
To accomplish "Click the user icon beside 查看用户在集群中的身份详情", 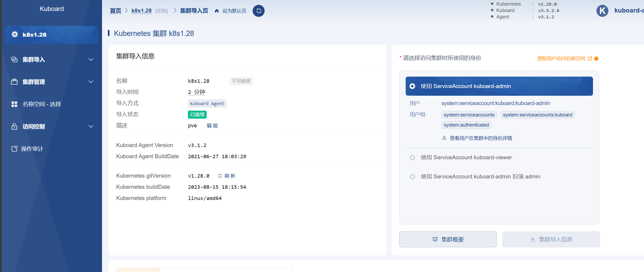I will click(x=444, y=138).
